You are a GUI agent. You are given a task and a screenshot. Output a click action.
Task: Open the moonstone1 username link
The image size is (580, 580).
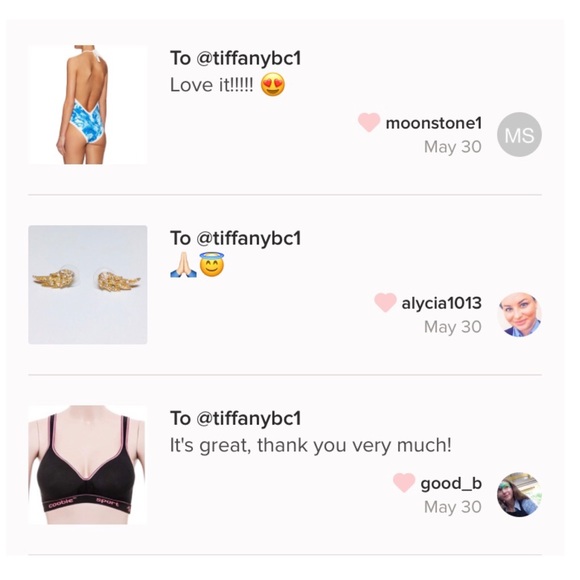[x=434, y=123]
